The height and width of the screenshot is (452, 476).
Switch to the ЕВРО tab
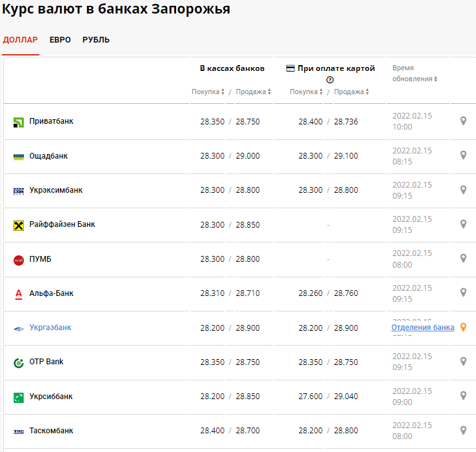tap(60, 40)
